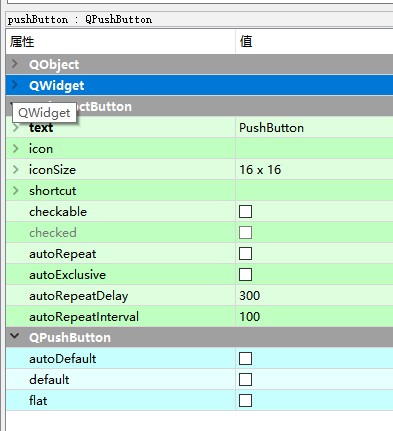The image size is (393, 431).
Task: Select the icon property name
Action: coord(41,149)
